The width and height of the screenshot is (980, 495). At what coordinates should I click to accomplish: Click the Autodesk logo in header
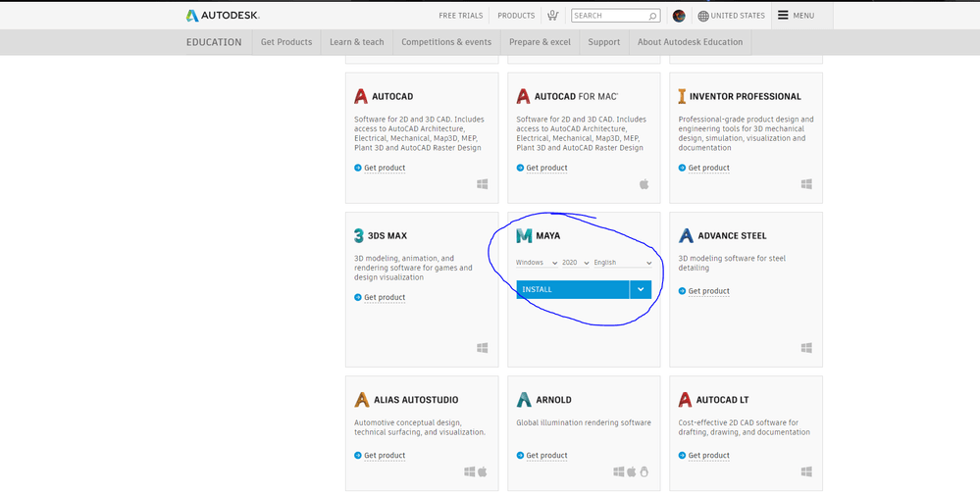[x=223, y=16]
